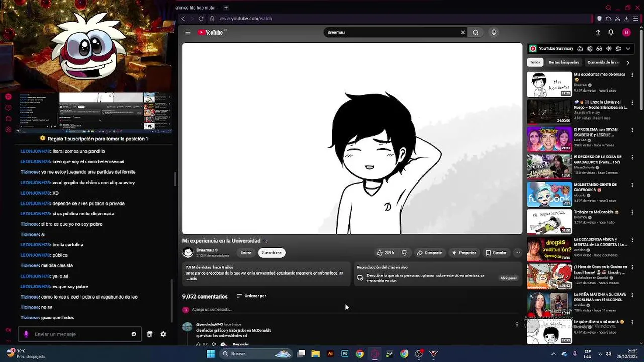644x362 pixels.
Task: Click the Compartir share button
Action: [430, 253]
